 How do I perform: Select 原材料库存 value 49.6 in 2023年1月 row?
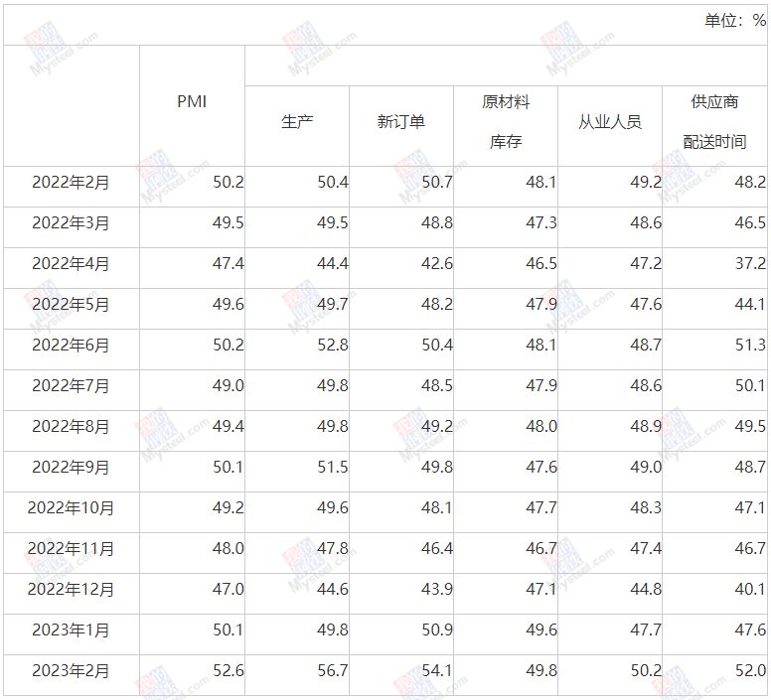pos(541,630)
